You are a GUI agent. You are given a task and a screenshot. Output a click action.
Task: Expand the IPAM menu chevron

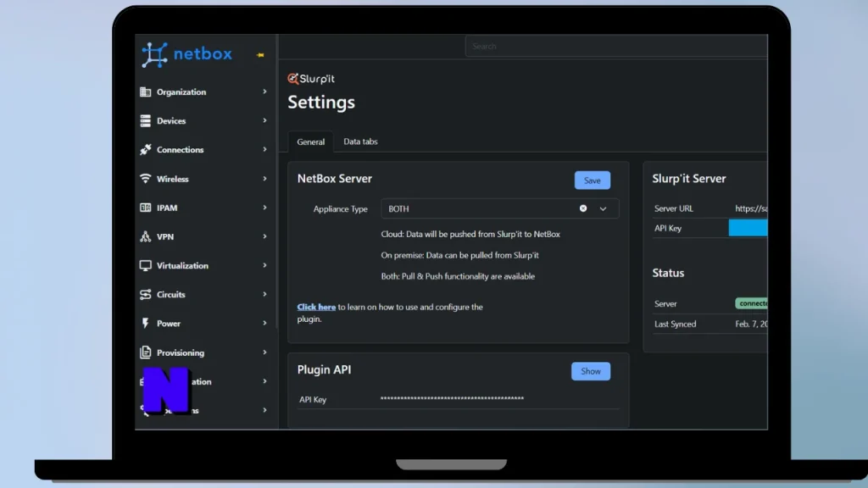264,208
